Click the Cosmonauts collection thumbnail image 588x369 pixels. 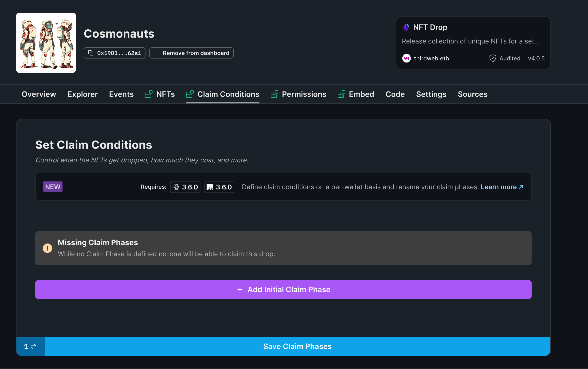coord(46,43)
